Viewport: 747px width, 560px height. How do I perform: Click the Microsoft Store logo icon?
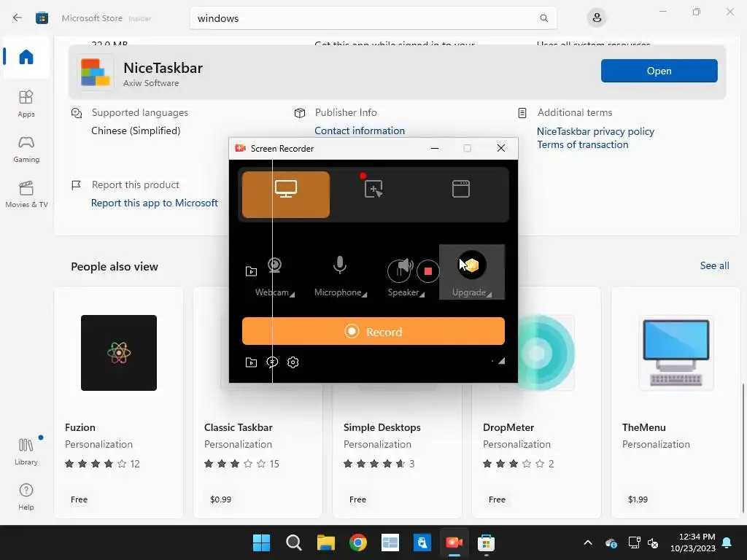click(42, 18)
